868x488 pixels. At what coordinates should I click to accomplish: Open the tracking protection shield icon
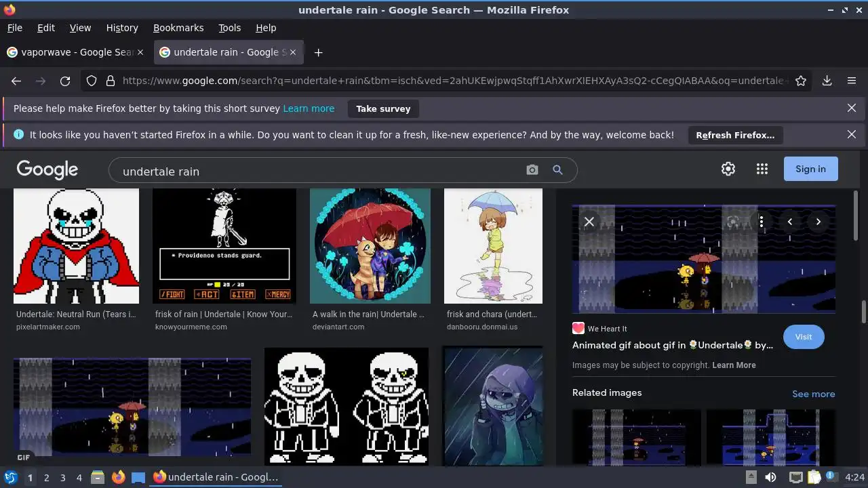pyautogui.click(x=92, y=81)
